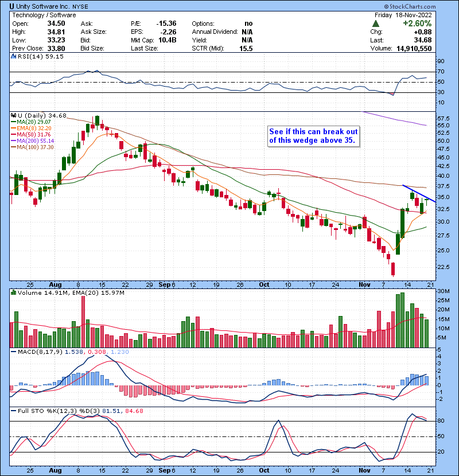The height and width of the screenshot is (476, 459).
Task: Click the Low value 33.23
Action: click(56, 40)
